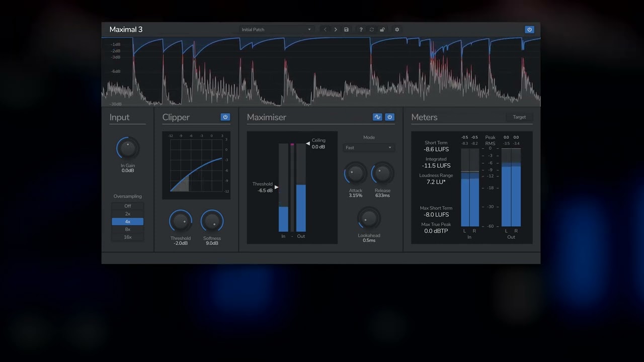Toggle the Maximiser power button
Screen dimensions: 644x362
[x=389, y=117]
